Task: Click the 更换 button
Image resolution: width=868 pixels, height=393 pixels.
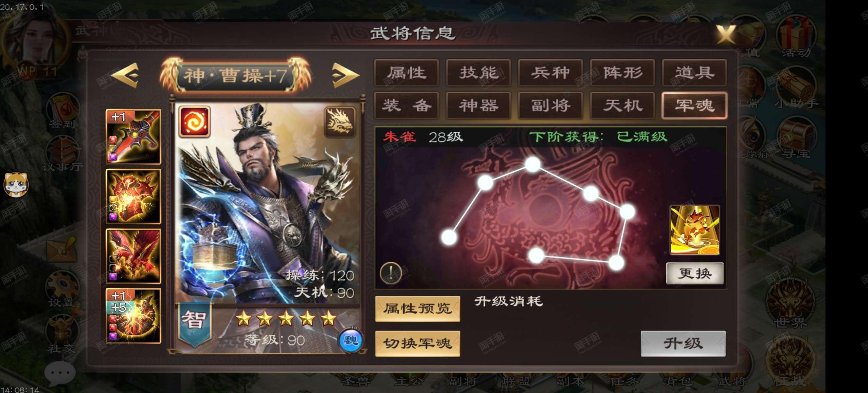Action: tap(695, 273)
